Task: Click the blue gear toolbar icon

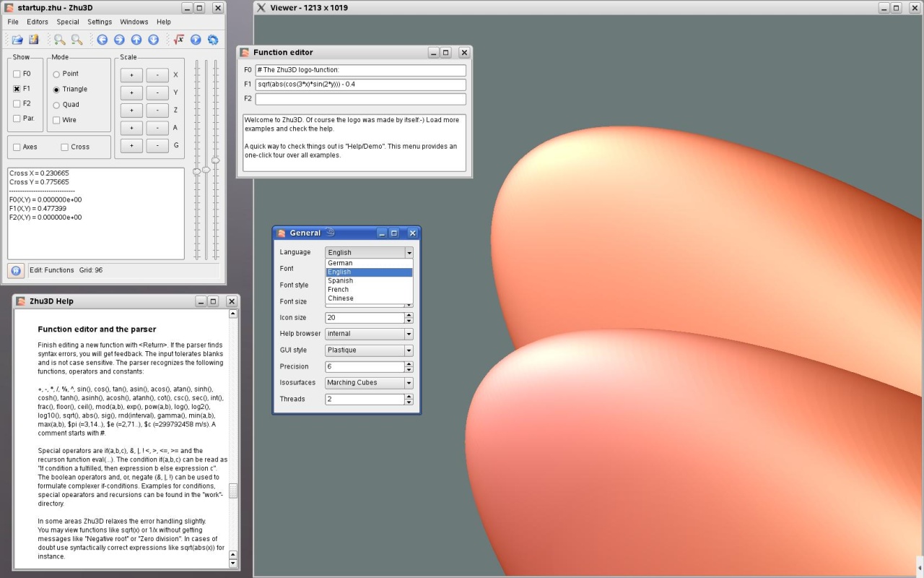Action: tap(213, 40)
